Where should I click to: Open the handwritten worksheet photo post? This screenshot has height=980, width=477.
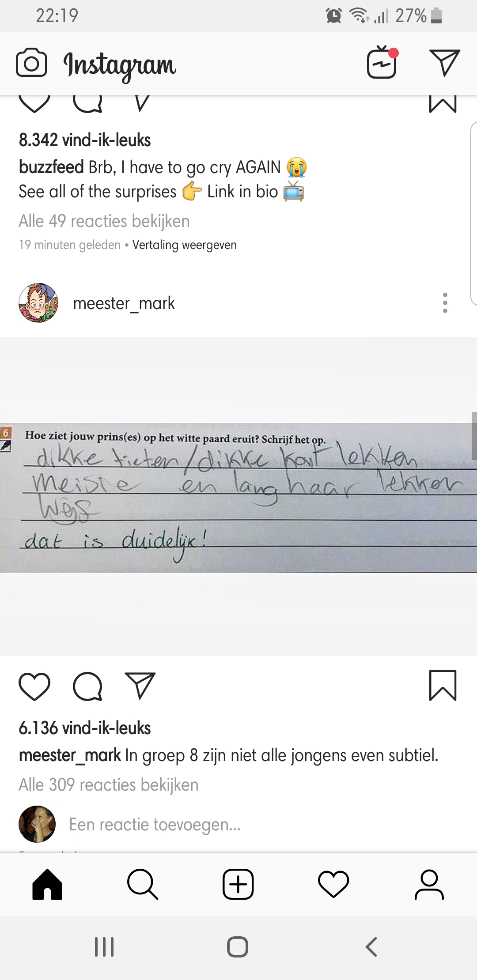238,497
